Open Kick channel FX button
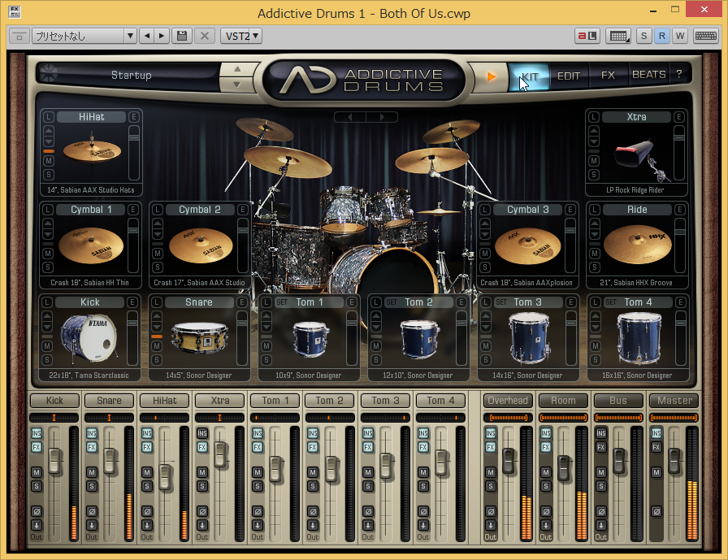 click(x=37, y=447)
